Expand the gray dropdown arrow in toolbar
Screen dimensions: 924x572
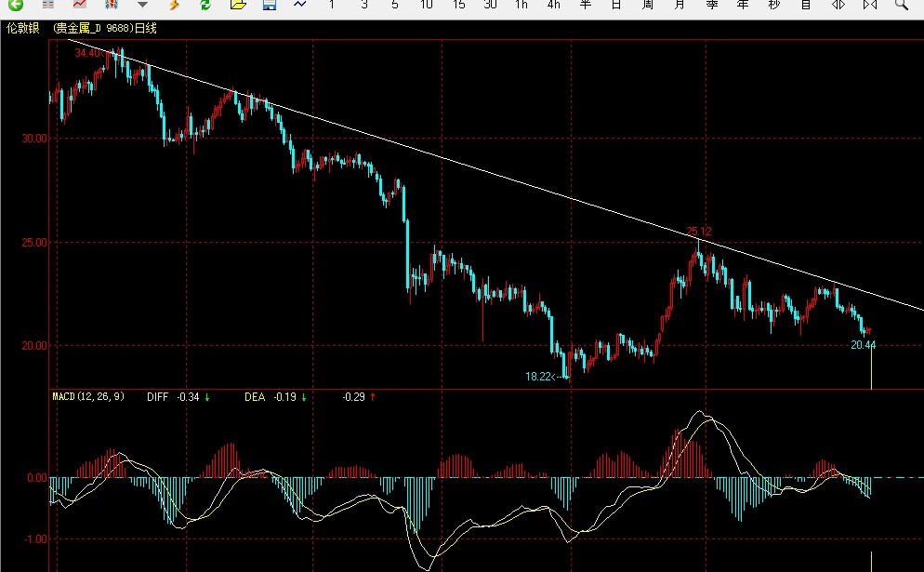pyautogui.click(x=142, y=5)
